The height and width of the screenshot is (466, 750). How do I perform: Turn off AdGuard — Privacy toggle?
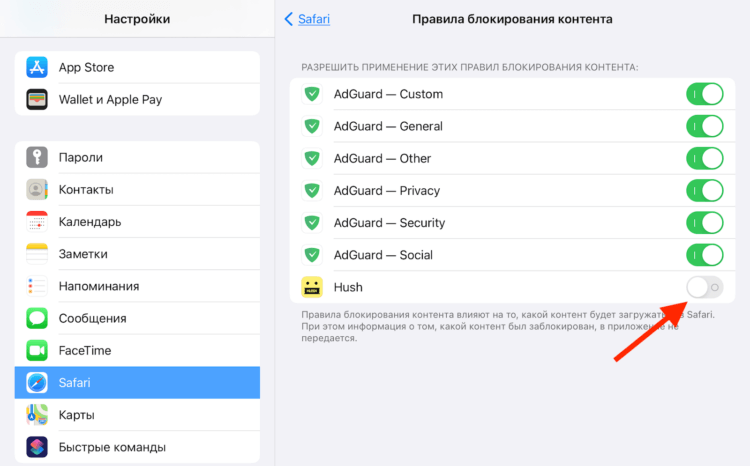coord(704,191)
